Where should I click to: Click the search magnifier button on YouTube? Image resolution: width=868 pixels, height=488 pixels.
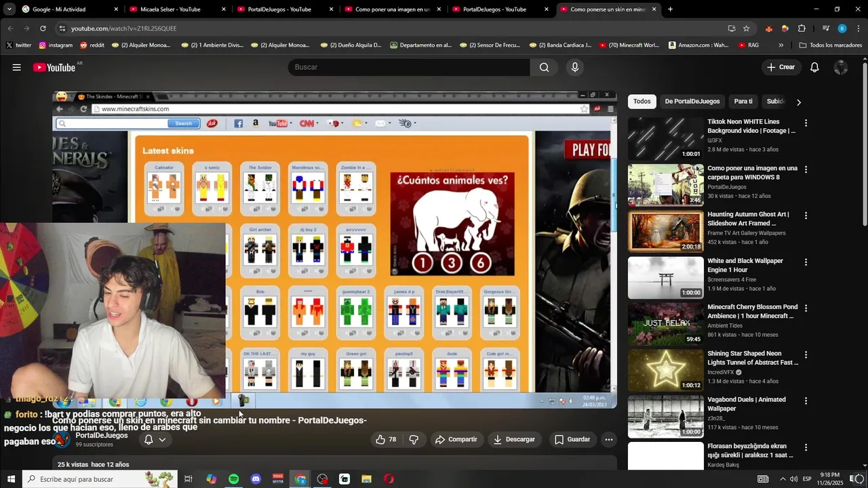(x=544, y=67)
